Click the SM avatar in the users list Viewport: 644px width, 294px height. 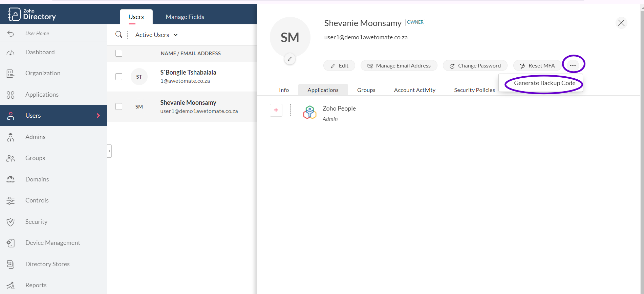[x=139, y=106]
